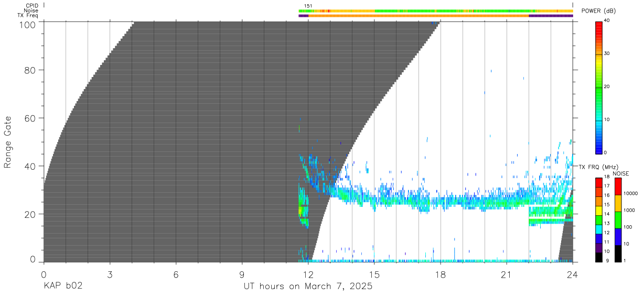Click the 10000 label in NOISE legend
644x297 pixels.
[632, 193]
